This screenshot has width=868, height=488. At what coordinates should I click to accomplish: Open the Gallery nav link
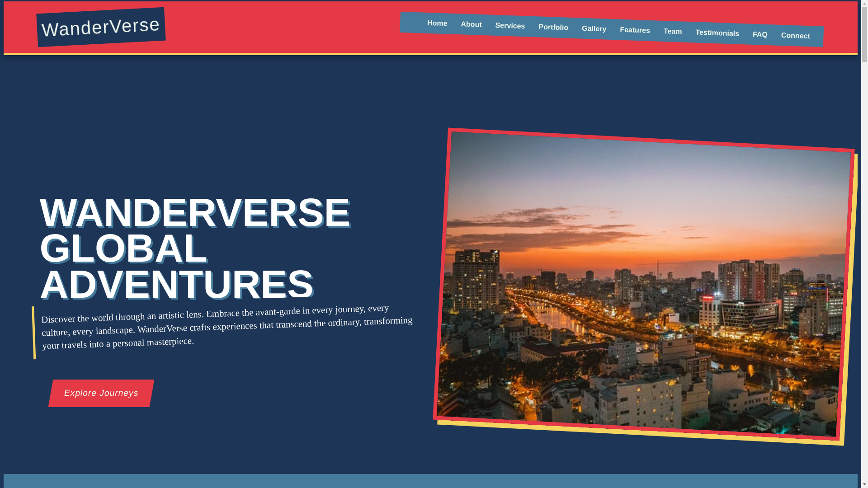[x=594, y=29]
